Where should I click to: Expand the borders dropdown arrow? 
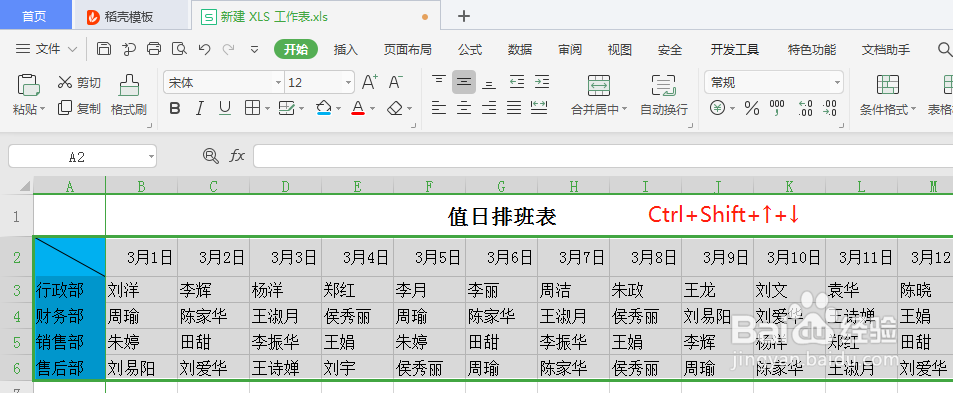[x=267, y=110]
